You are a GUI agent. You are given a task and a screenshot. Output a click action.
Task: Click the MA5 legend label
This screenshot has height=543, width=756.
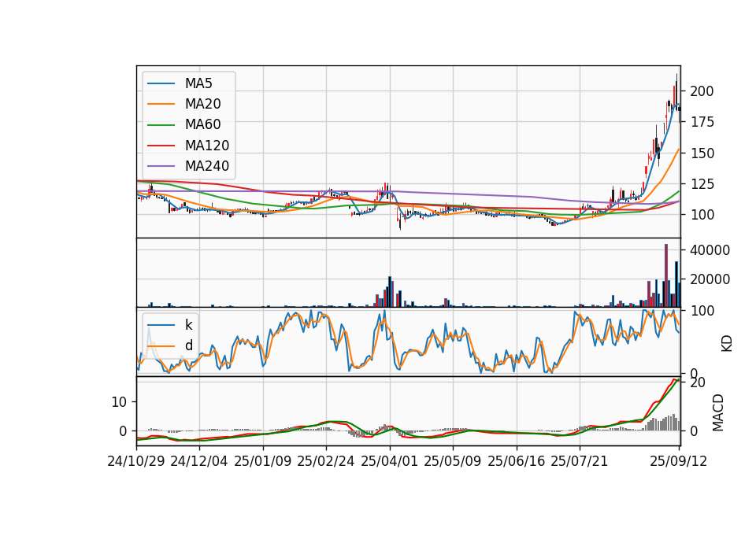pyautogui.click(x=198, y=83)
